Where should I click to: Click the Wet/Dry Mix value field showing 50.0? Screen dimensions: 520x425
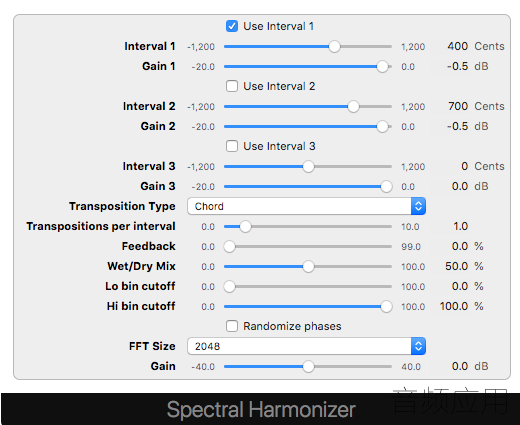coord(452,266)
